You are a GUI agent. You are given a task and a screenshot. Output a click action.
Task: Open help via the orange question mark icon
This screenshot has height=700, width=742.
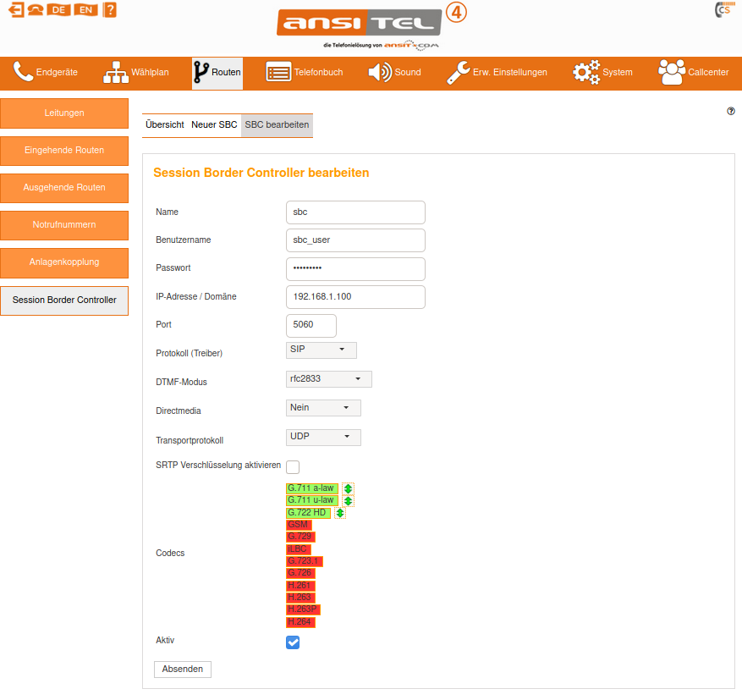[110, 10]
